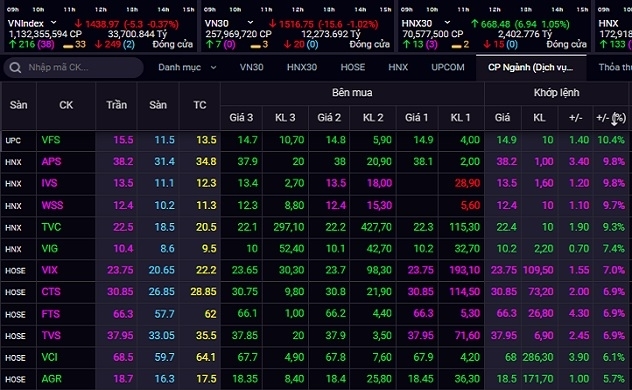The width and height of the screenshot is (632, 390).
Task: Expand the VN30 index dropdown chevron
Action: 251,23
